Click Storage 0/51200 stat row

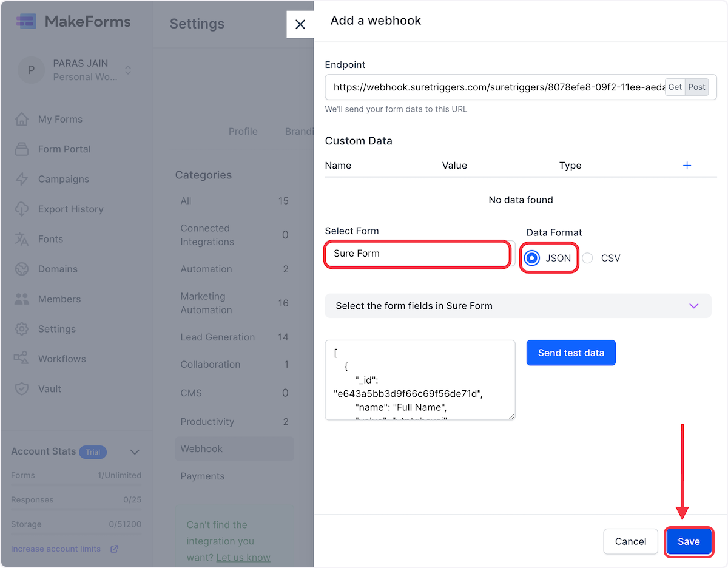click(76, 524)
